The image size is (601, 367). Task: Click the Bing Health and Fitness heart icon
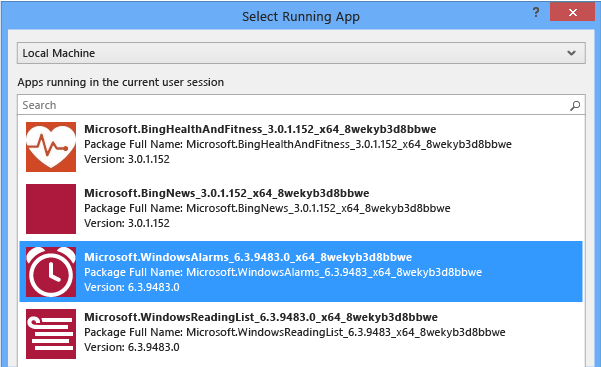(51, 147)
